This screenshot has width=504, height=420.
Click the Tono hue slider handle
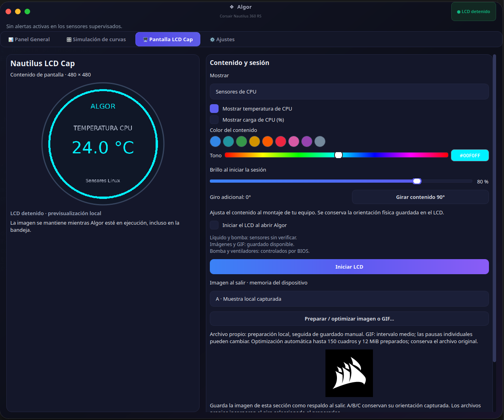click(339, 155)
